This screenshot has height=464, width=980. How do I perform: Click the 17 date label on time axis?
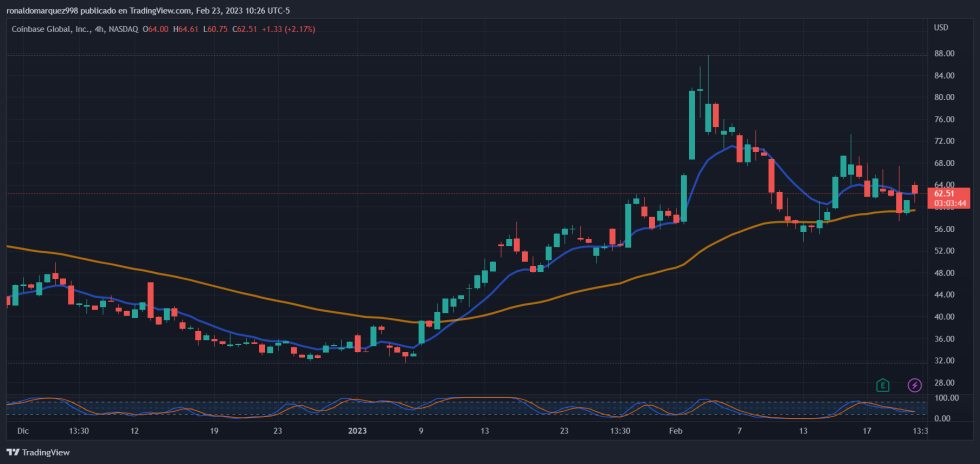pos(867,431)
